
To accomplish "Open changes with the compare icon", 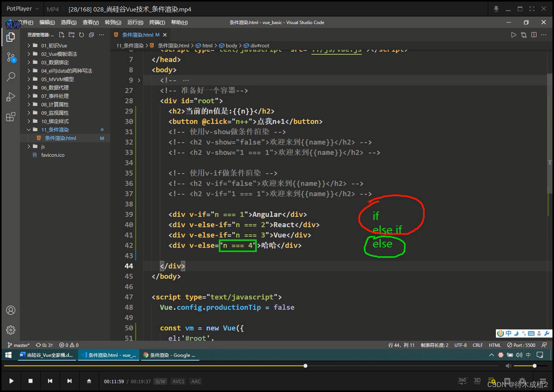I will click(x=524, y=35).
